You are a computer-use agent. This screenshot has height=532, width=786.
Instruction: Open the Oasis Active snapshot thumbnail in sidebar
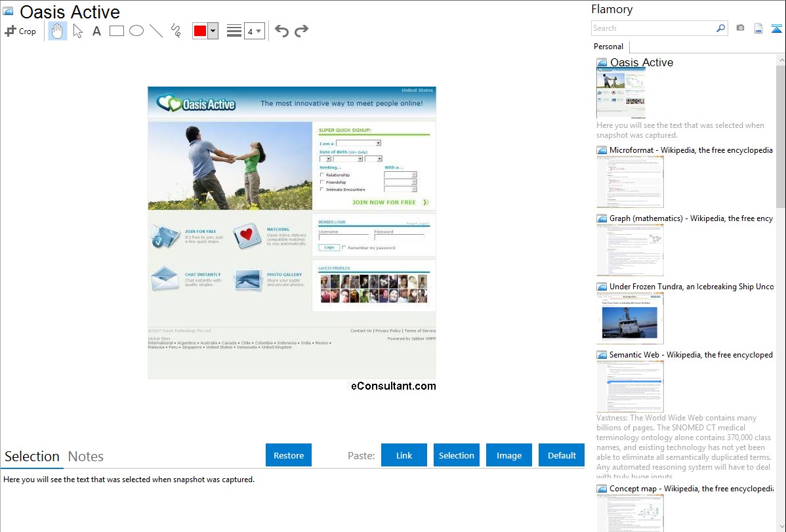coord(621,93)
